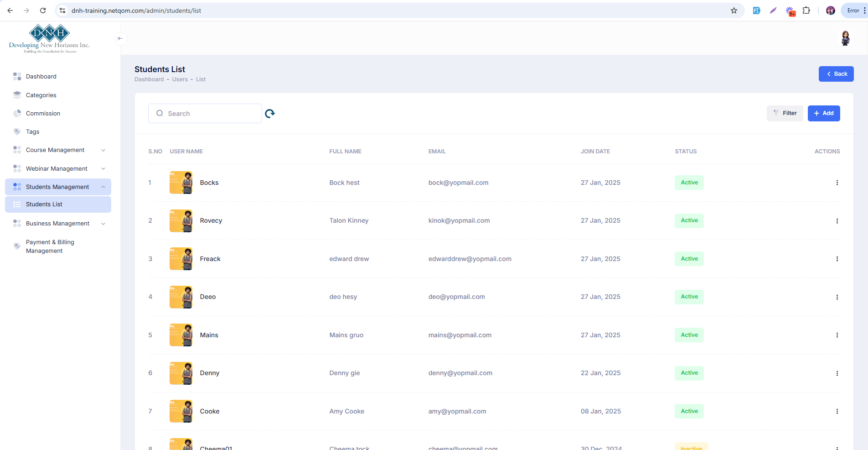Collapse the sidebar with arrow icon
The image size is (868, 450).
click(x=120, y=38)
